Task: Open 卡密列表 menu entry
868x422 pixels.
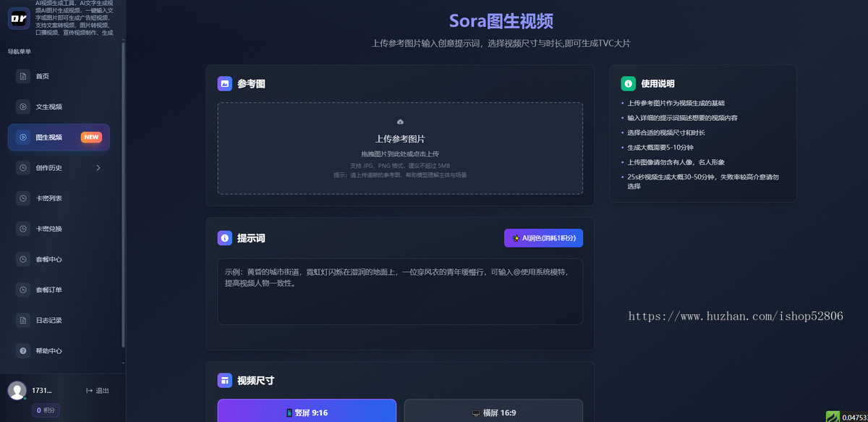Action: pyautogui.click(x=59, y=198)
